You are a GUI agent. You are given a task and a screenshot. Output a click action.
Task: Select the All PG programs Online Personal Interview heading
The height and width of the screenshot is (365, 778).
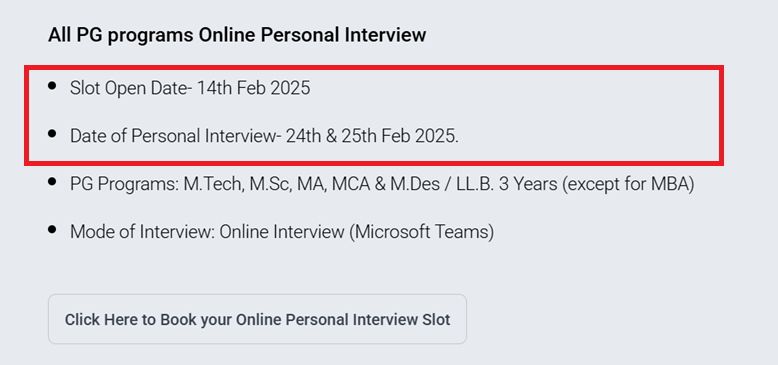(237, 35)
